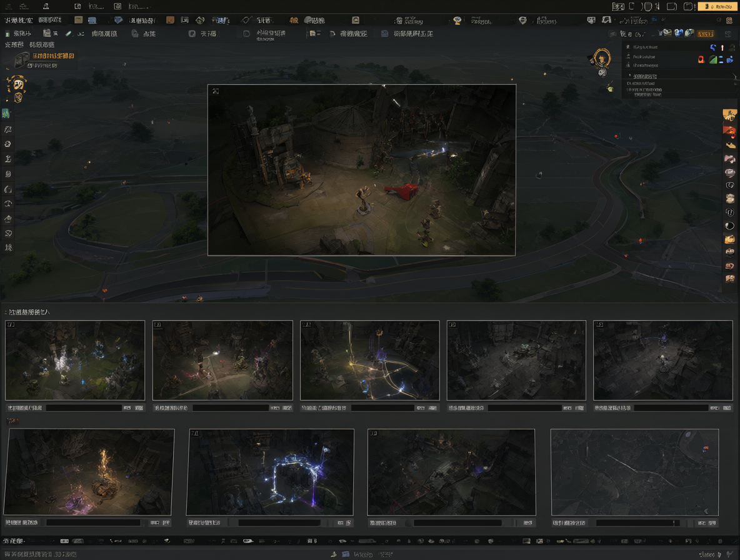
Task: Open the large central courtyard preview with red object
Action: click(361, 170)
